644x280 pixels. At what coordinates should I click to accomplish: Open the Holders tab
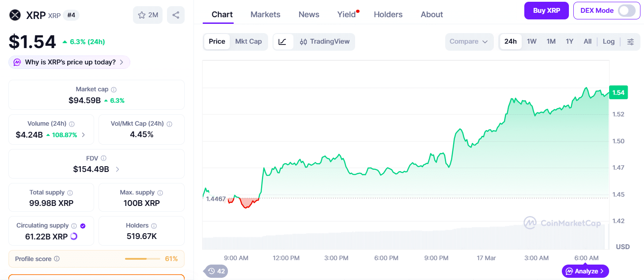tap(388, 15)
